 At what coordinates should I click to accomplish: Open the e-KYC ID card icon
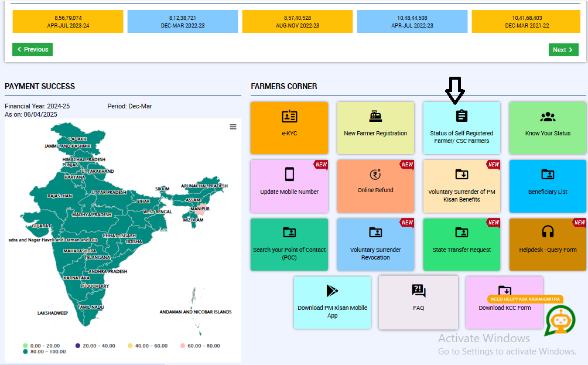[289, 117]
